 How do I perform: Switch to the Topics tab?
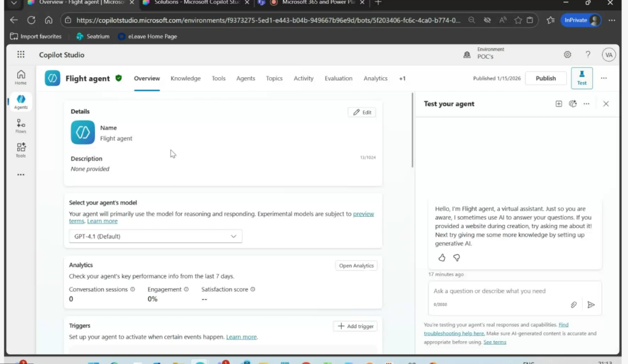click(x=274, y=78)
